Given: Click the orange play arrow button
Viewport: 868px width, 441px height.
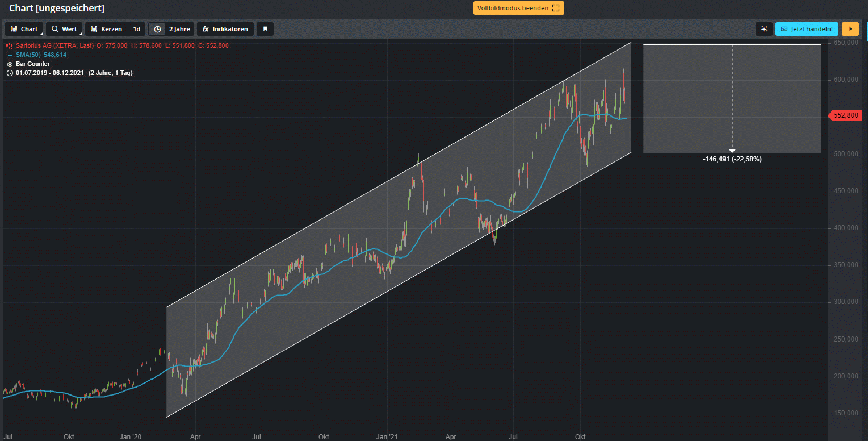Looking at the screenshot, I should 850,29.
